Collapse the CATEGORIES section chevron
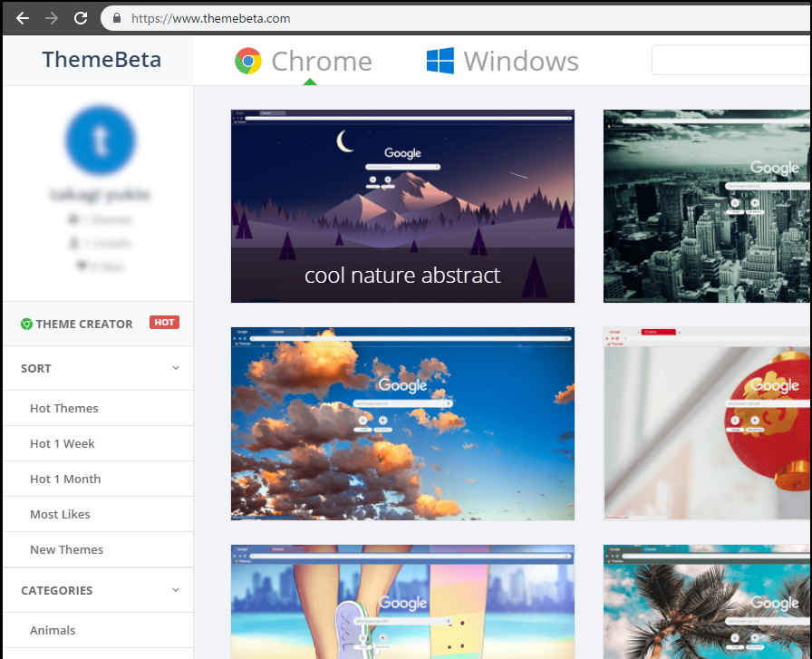The image size is (812, 659). pos(176,590)
